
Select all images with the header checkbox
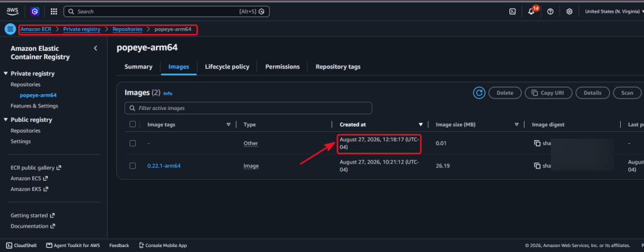132,124
